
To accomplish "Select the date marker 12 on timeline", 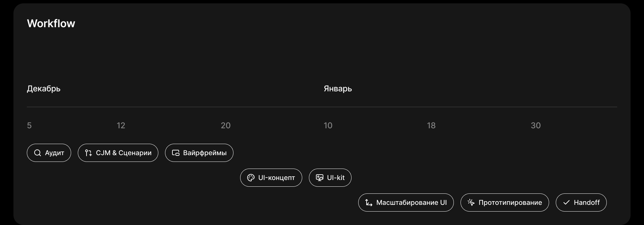I will point(121,125).
